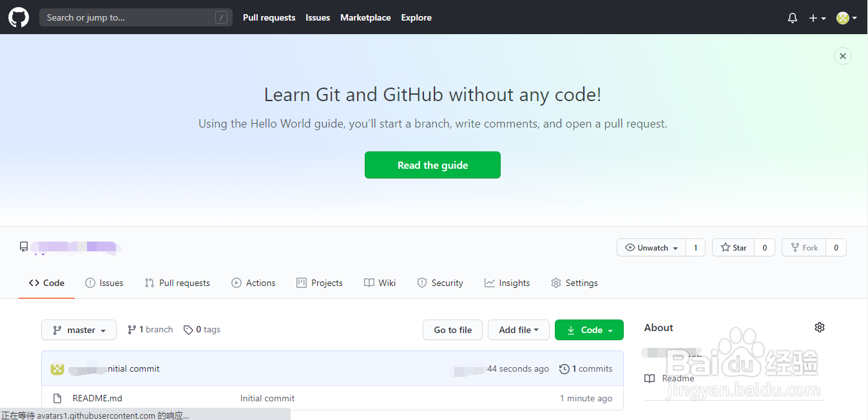View the 0 tags link
868x420 pixels.
click(202, 330)
